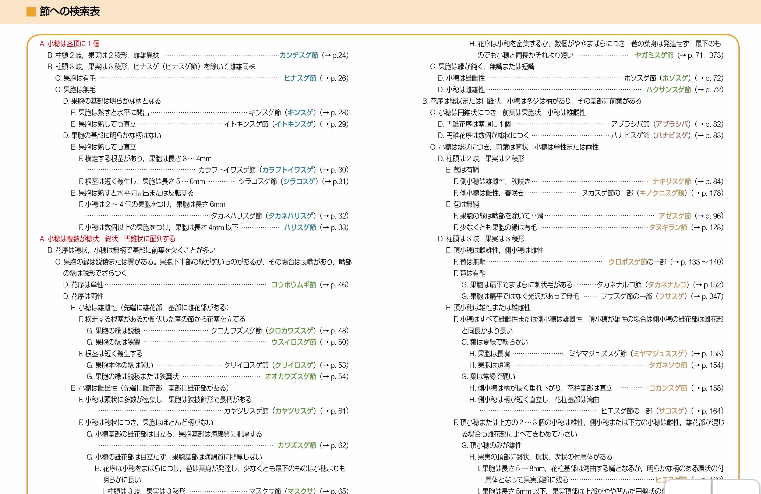This screenshot has width=761, height=494.
Task: Open the ナキリスゲ節 link
Action: tap(672, 181)
